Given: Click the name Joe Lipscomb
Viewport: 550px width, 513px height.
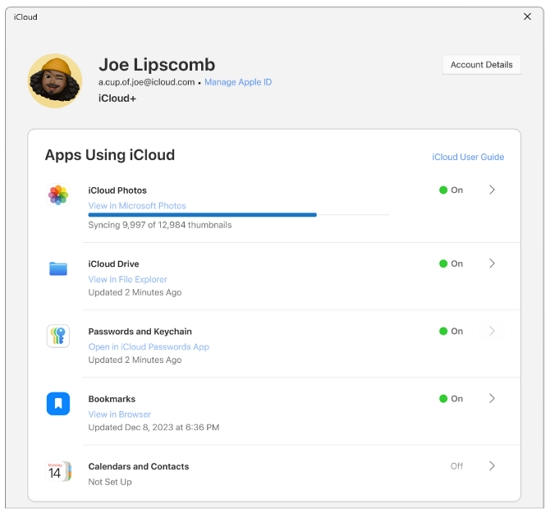Looking at the screenshot, I should pyautogui.click(x=157, y=65).
